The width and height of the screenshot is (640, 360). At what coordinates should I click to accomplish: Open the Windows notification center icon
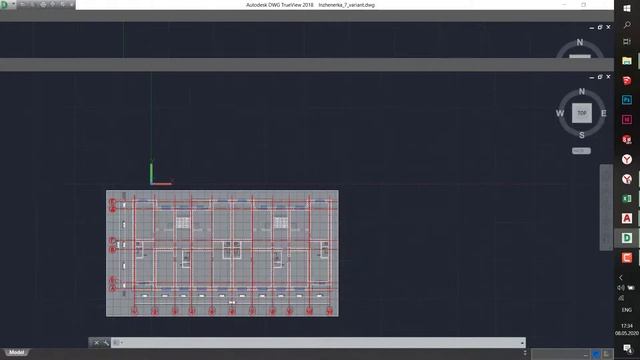(x=627, y=348)
